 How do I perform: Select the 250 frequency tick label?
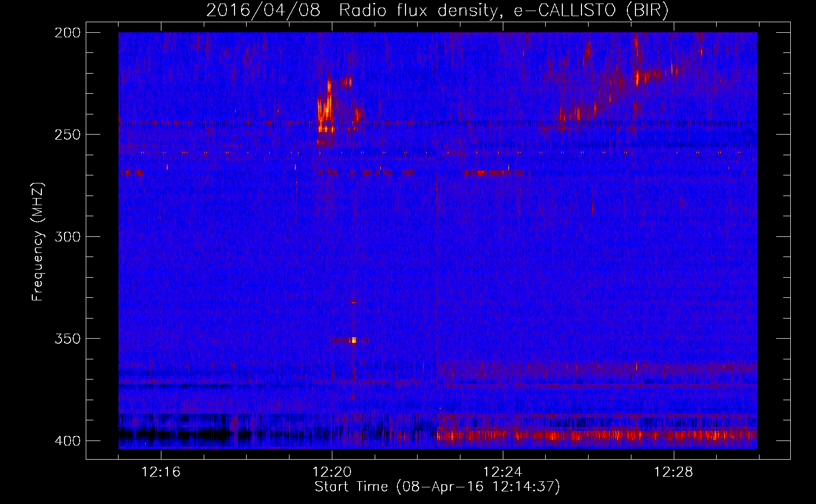[x=67, y=135]
